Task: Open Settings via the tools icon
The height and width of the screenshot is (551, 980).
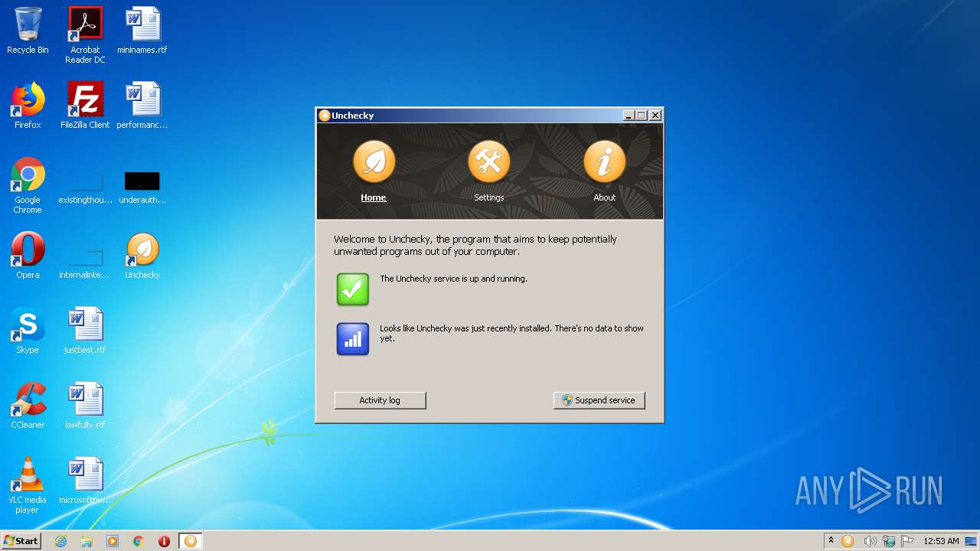Action: pyautogui.click(x=488, y=161)
